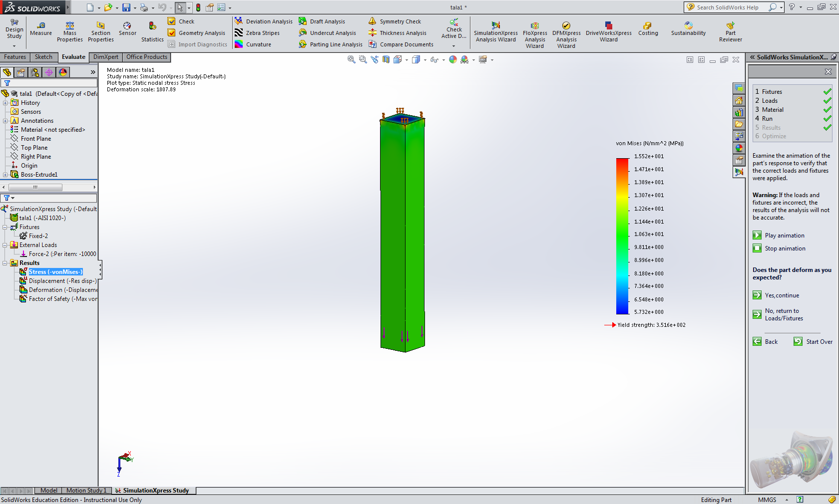Run Deviation Analysis
Viewport: 839px width, 504px height.
click(x=264, y=21)
